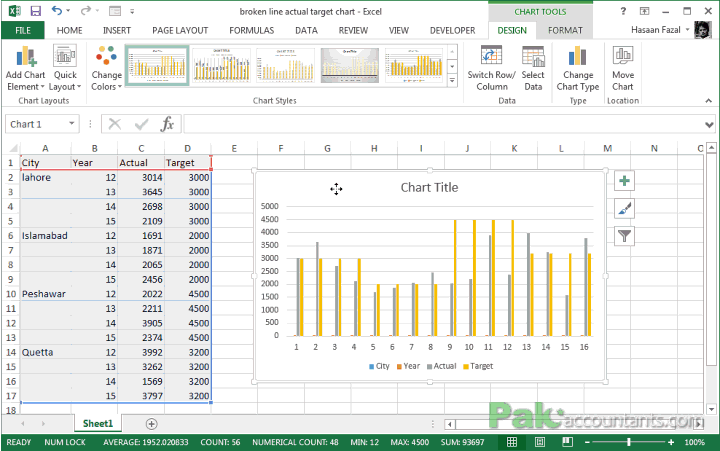Open the DEVELOPER tab
The image size is (720, 451).
coord(452,30)
